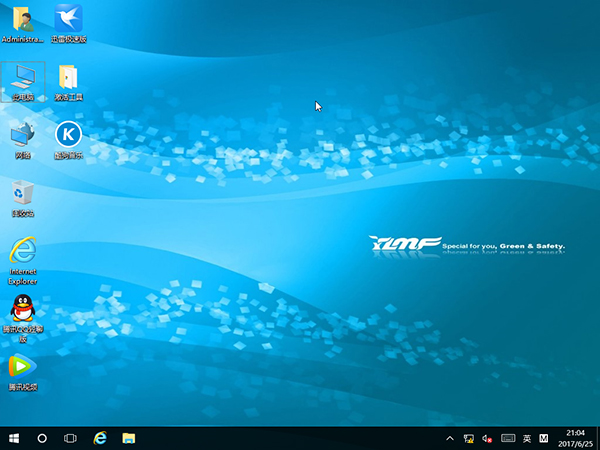Open the Tencent QQ penguin icon
600x450 pixels.
pos(22,309)
